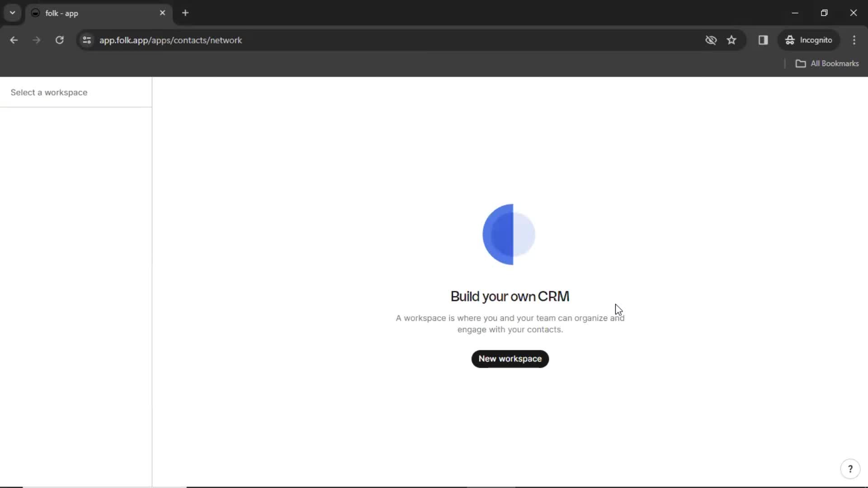868x488 pixels.
Task: Click the refresh page icon
Action: [60, 40]
